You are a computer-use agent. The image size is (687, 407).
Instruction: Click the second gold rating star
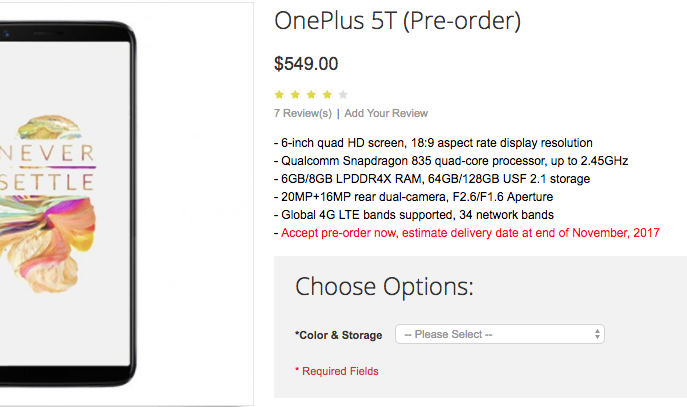point(296,95)
